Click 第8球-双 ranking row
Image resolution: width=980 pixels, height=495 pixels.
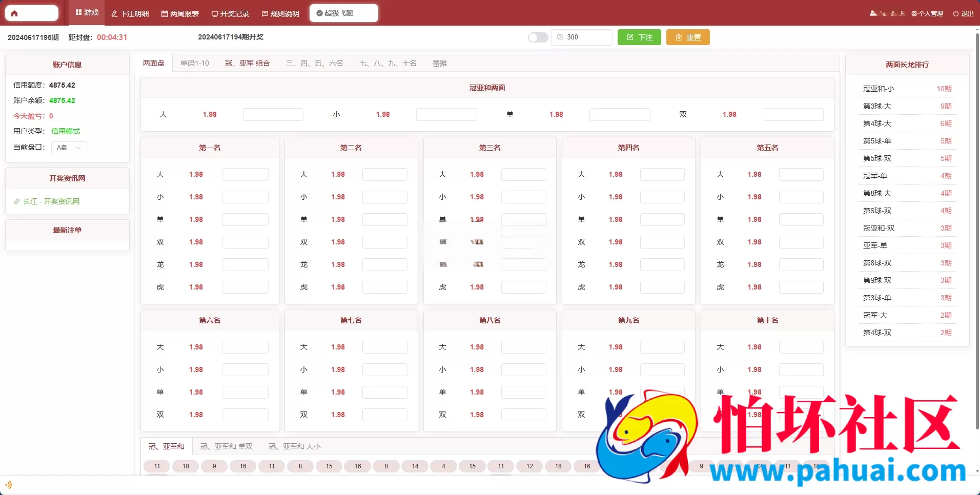click(x=907, y=263)
